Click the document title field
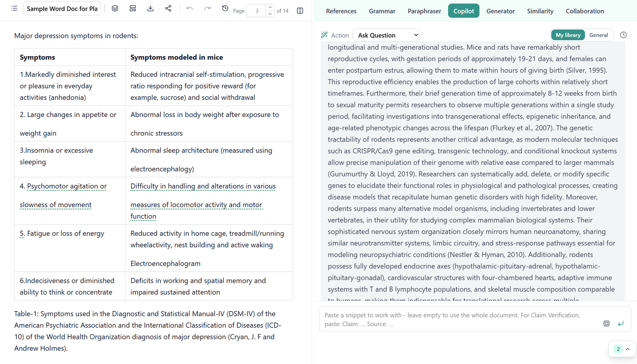Viewport: 637px width, 364px height. [x=62, y=8]
